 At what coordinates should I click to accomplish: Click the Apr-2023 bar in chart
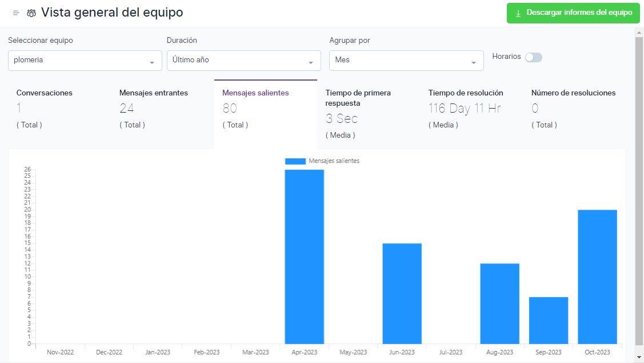click(x=305, y=257)
